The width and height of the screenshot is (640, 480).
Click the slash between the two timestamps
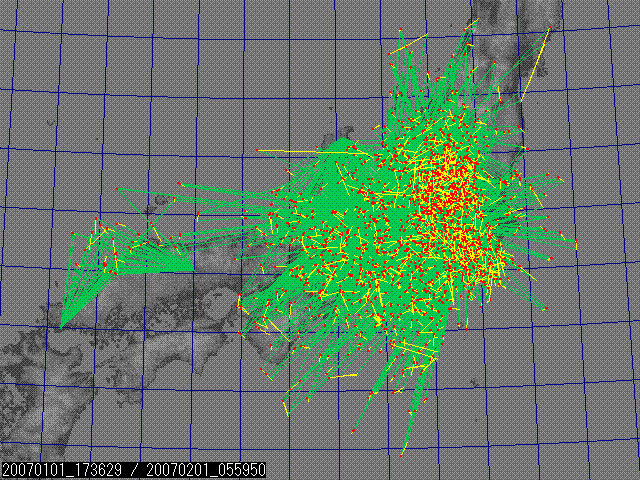click(x=133, y=469)
